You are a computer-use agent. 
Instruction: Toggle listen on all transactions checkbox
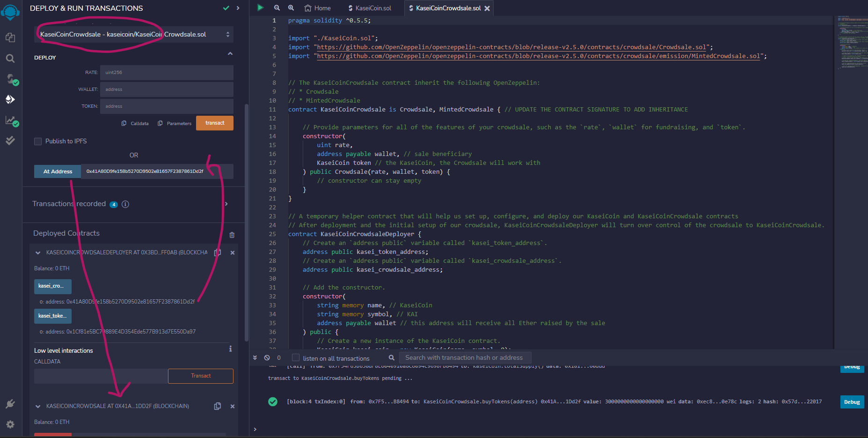(296, 357)
